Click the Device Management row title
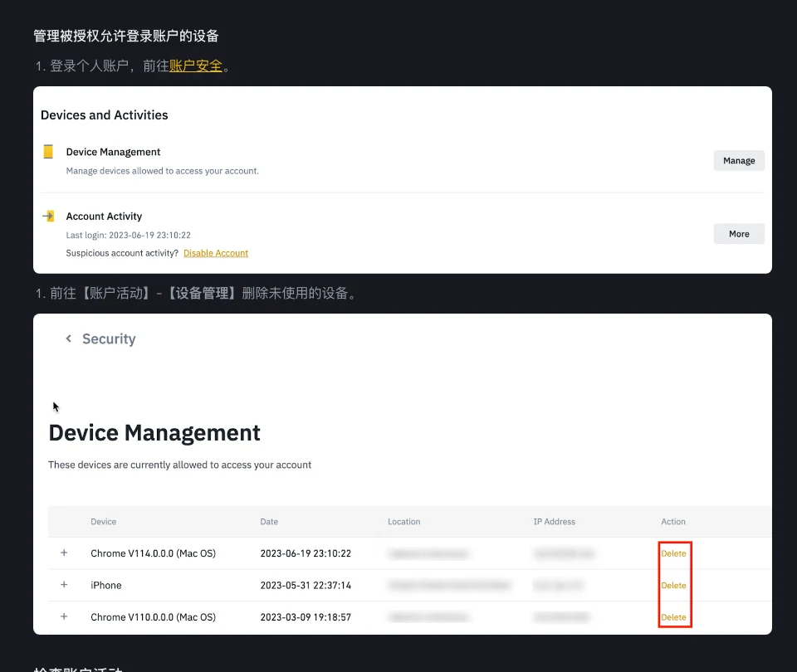 pos(113,152)
